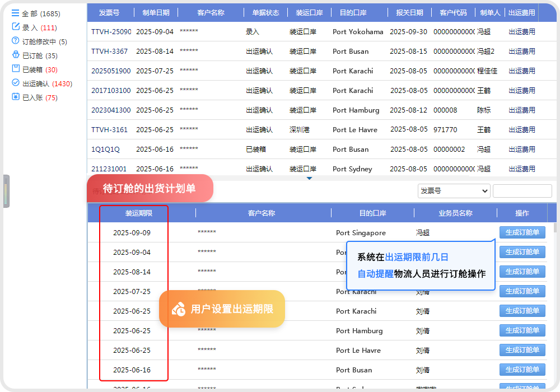Sort by 制单日期 column header
The height and width of the screenshot is (392, 560).
point(156,13)
